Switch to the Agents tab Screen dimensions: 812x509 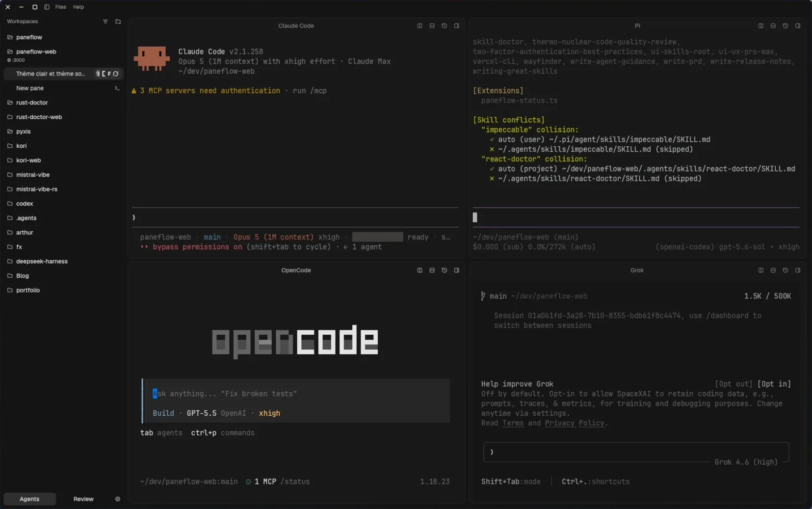[x=29, y=499]
